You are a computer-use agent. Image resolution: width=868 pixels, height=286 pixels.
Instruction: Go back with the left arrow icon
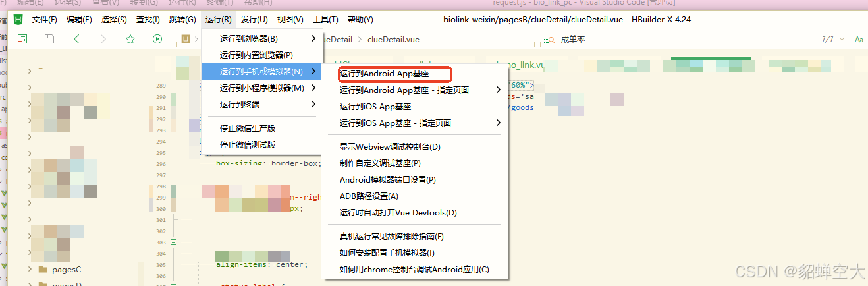point(76,39)
